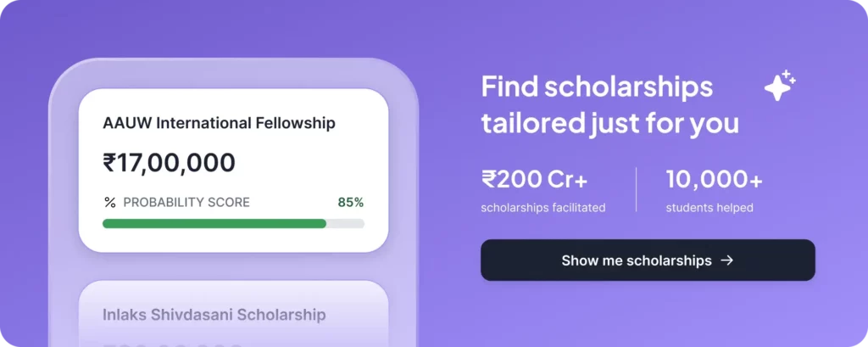Click the ₹17,00,000 scholarship amount
This screenshot has width=868, height=347.
tap(169, 162)
